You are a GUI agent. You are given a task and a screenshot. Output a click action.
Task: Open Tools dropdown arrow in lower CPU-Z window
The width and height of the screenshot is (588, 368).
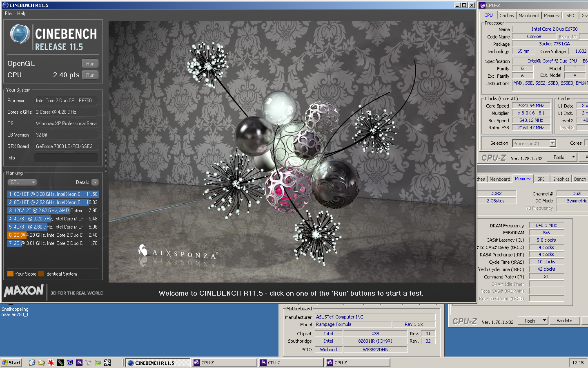coord(544,321)
